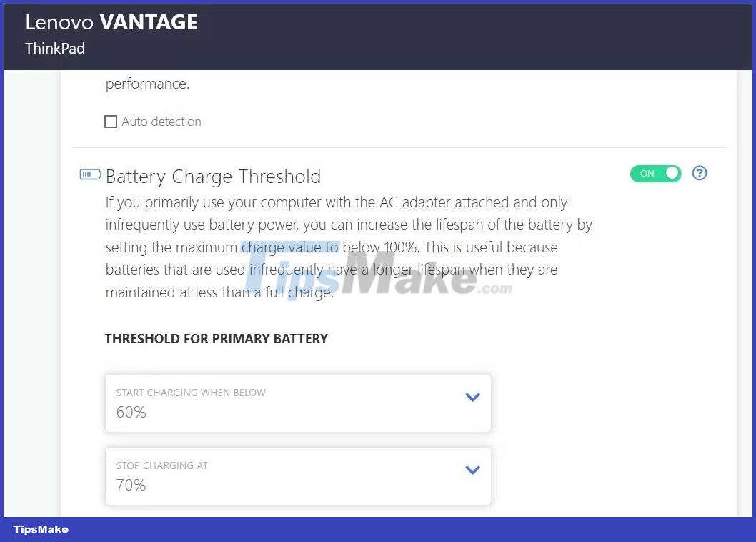Image resolution: width=756 pixels, height=542 pixels.
Task: Select the 60% value field
Action: (x=131, y=413)
